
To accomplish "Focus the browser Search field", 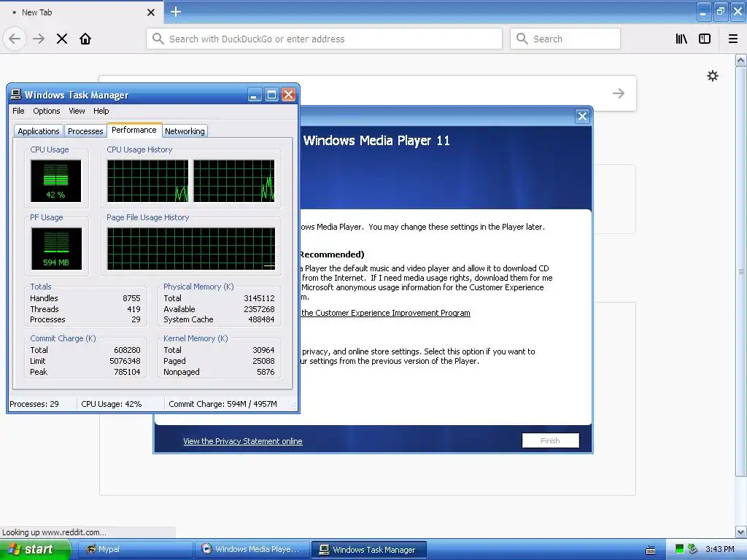I will [565, 39].
